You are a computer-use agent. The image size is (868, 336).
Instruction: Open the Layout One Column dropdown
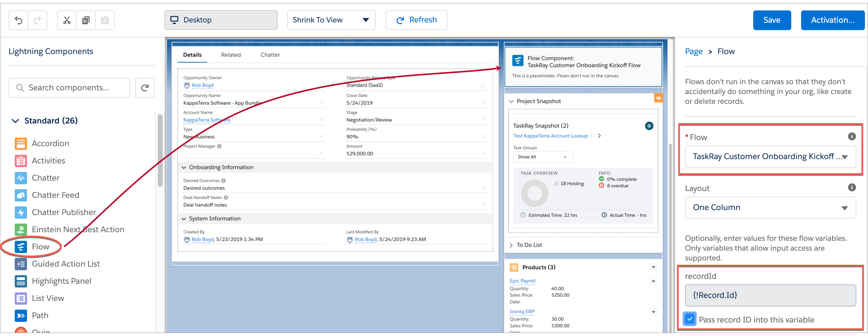(770, 208)
